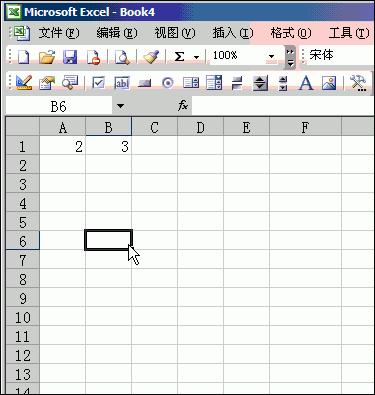This screenshot has width=375, height=395.
Task: Select row 1 header
Action: pos(23,146)
